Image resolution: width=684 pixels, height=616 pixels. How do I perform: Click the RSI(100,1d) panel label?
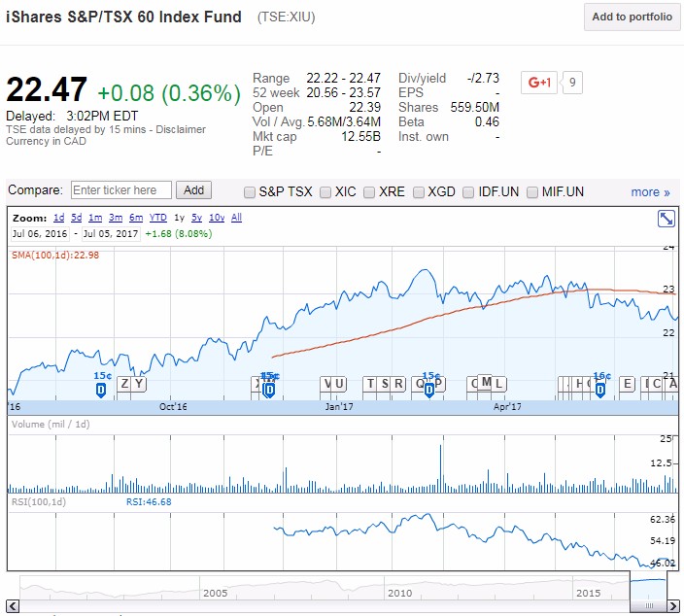(x=39, y=502)
